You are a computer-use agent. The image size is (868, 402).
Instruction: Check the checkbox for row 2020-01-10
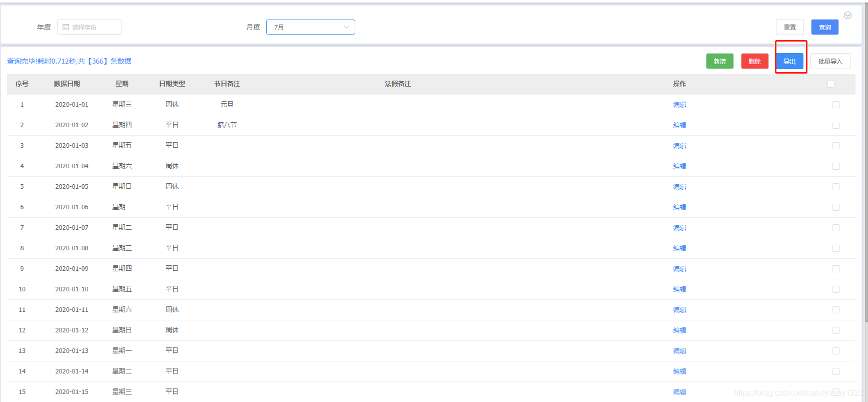pos(835,289)
